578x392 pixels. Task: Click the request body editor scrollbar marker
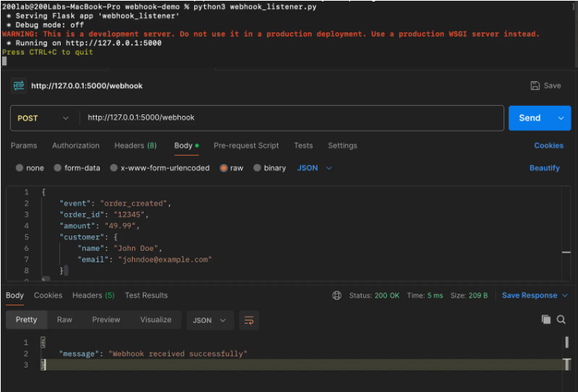pyautogui.click(x=566, y=252)
